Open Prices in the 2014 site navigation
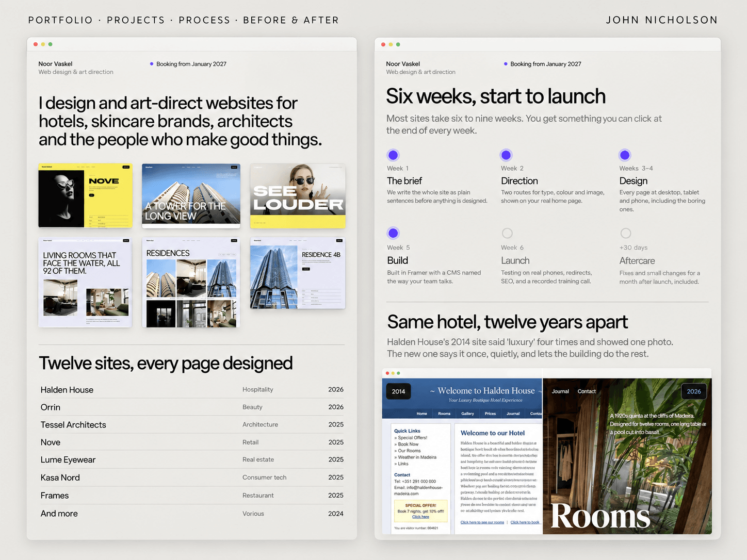The height and width of the screenshot is (560, 747). tap(490, 414)
